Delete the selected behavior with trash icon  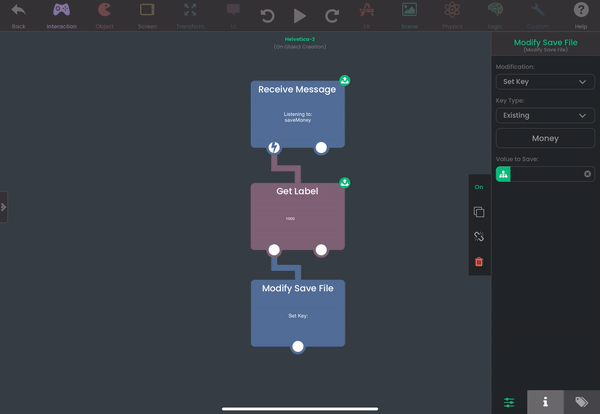click(479, 262)
